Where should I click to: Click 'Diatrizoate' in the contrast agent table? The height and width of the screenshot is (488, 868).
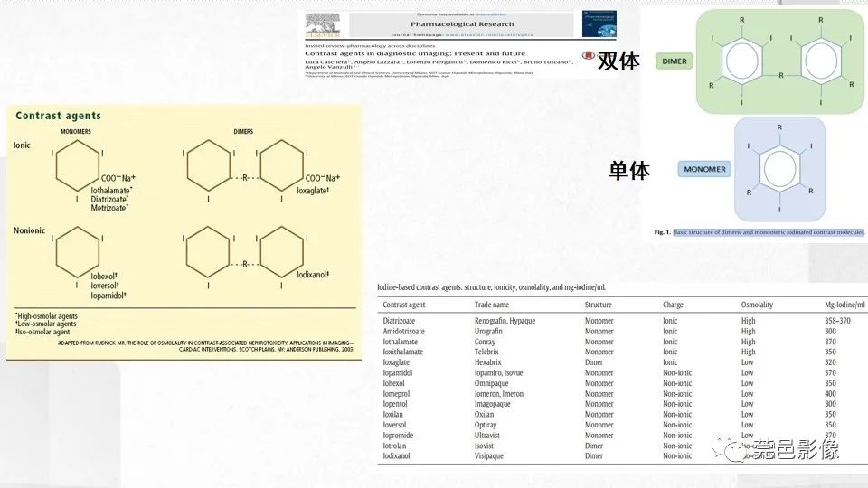[399, 321]
